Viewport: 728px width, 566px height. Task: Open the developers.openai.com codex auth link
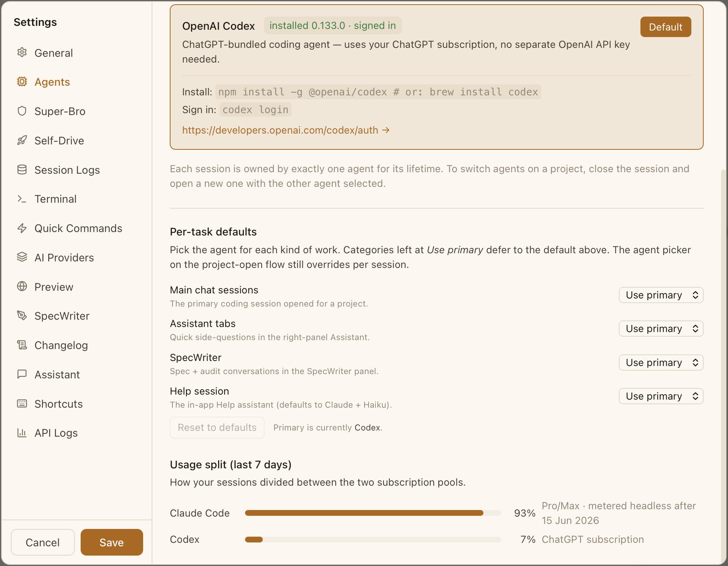click(x=286, y=130)
